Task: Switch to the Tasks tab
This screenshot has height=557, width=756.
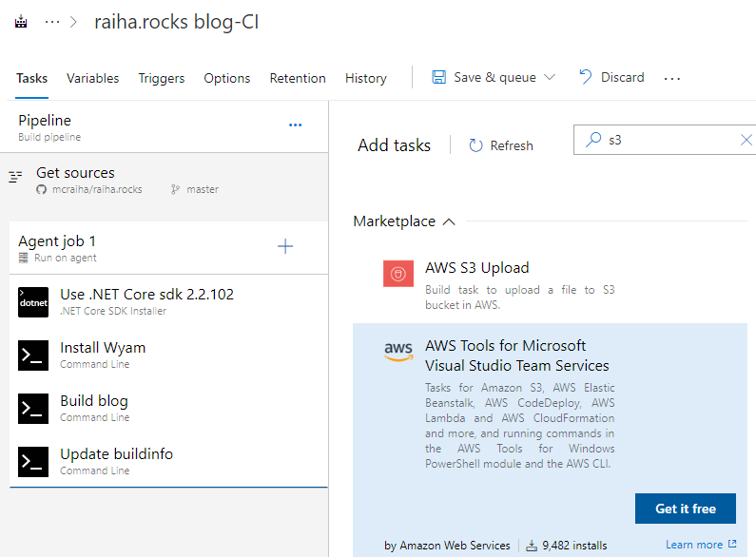Action: pyautogui.click(x=31, y=78)
